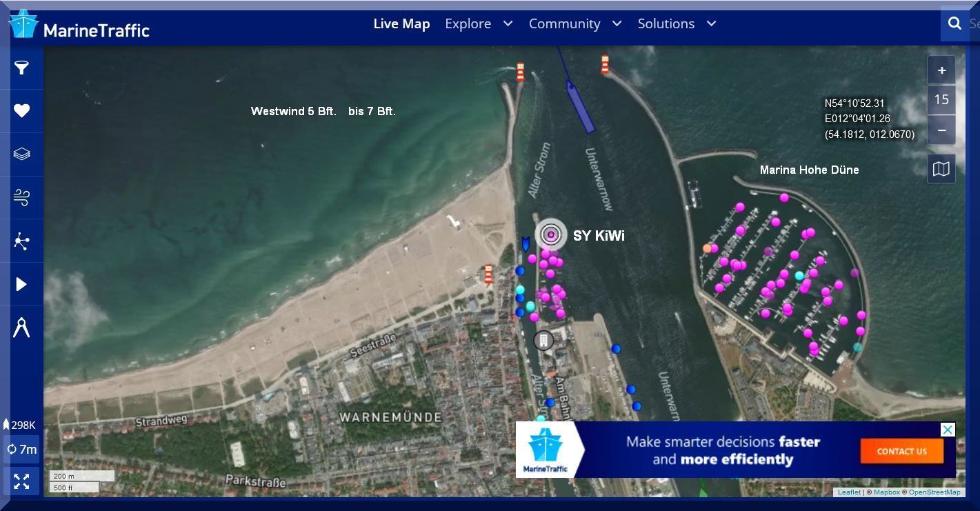This screenshot has height=511, width=980.
Task: Close the MarineTraffic advertisement banner
Action: [x=948, y=430]
